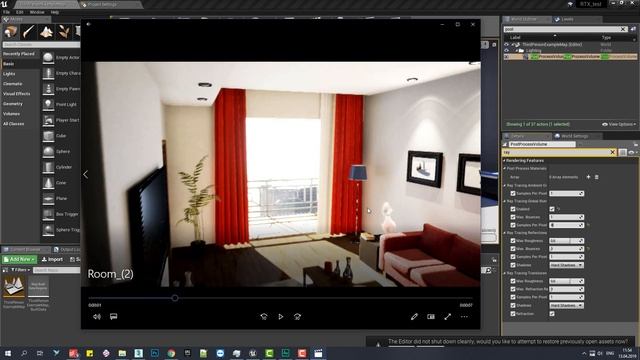Pick the Cube primitive icon

coord(48,136)
